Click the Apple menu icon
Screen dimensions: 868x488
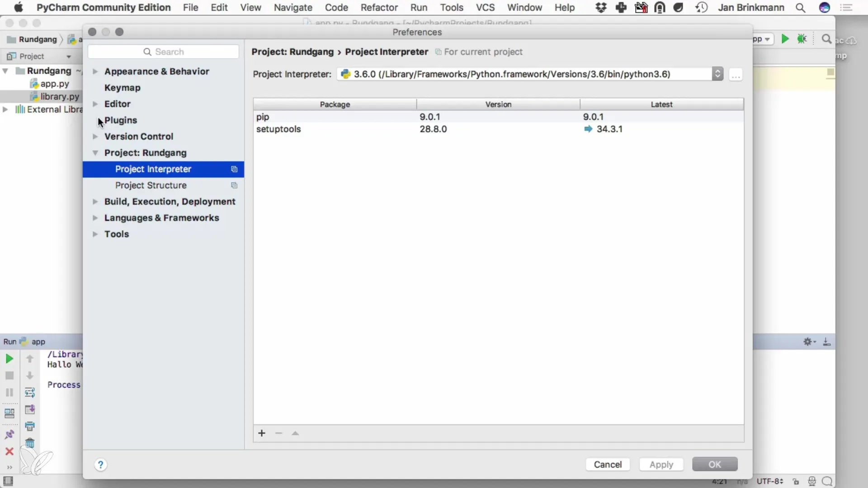[x=19, y=8]
